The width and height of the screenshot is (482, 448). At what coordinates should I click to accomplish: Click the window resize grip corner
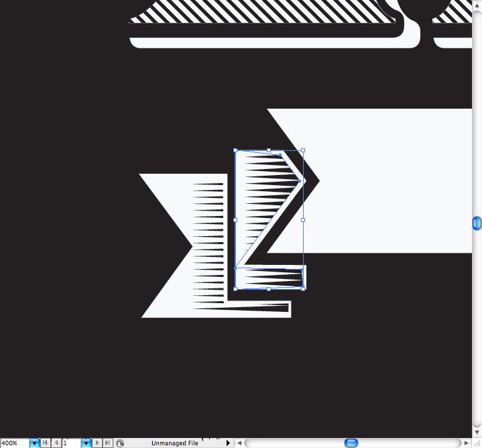[x=477, y=443]
